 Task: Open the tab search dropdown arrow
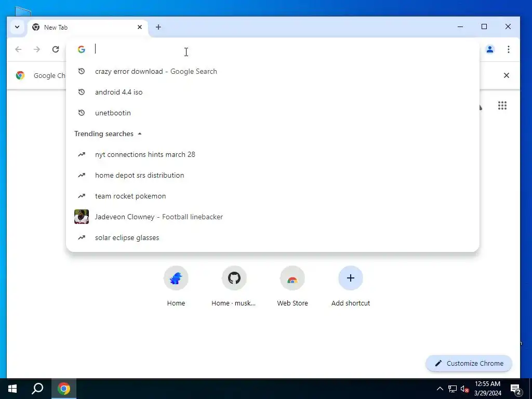[x=17, y=27]
